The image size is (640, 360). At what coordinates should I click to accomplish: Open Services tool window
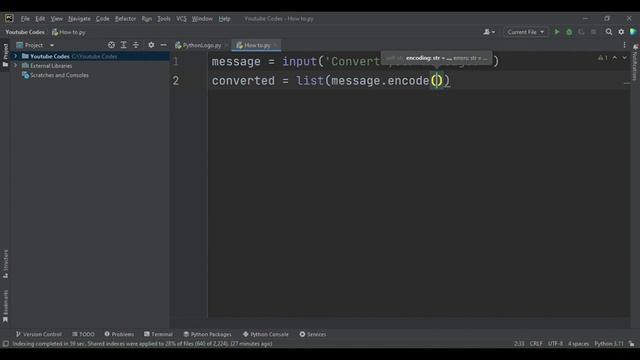[313, 334]
